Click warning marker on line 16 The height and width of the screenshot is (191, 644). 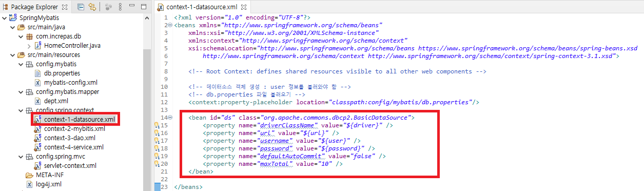pyautogui.click(x=157, y=133)
